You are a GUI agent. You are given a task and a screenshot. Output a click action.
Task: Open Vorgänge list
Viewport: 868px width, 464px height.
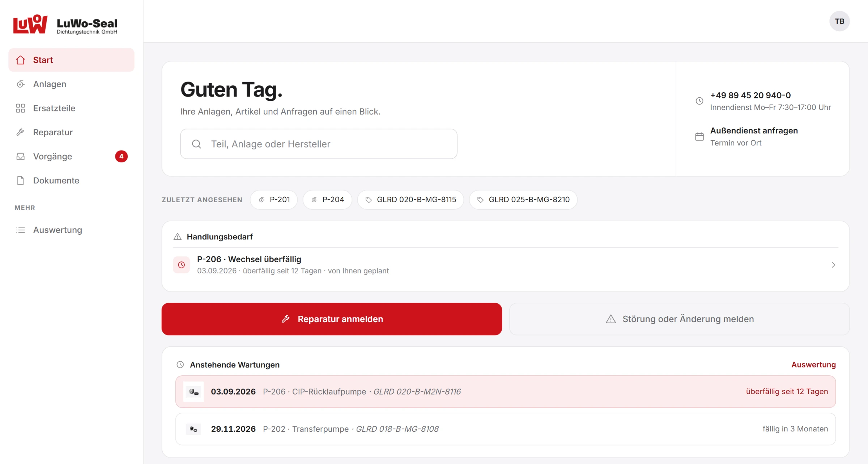[71, 156]
